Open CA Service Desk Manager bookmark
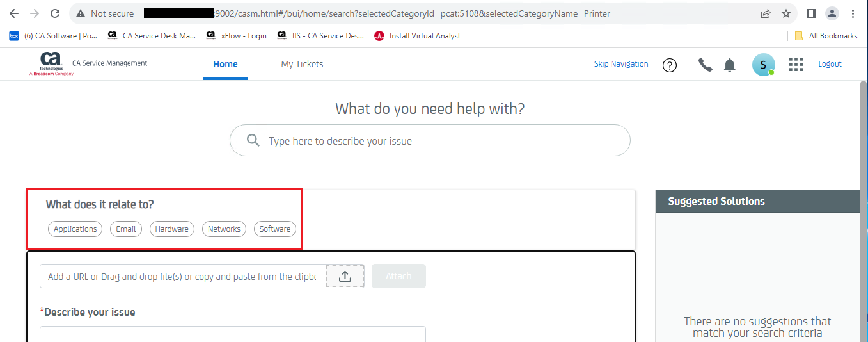Image resolution: width=868 pixels, height=342 pixels. click(152, 36)
